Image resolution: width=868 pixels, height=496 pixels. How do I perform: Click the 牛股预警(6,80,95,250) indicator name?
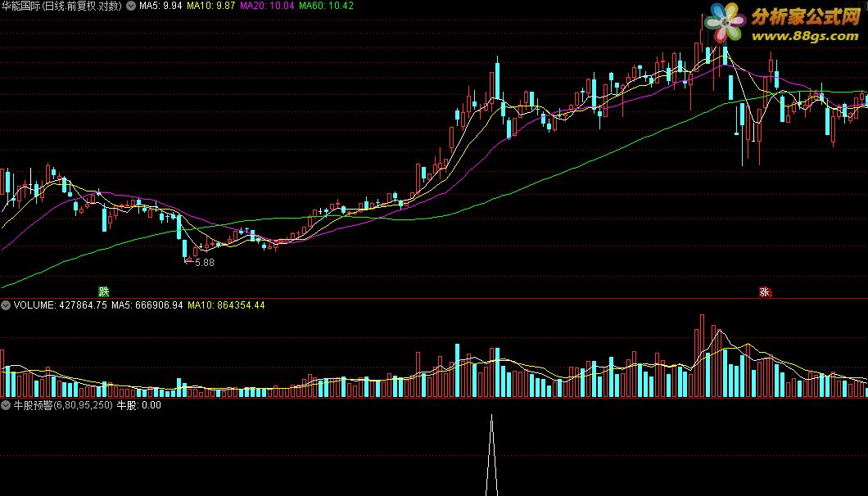[62, 405]
